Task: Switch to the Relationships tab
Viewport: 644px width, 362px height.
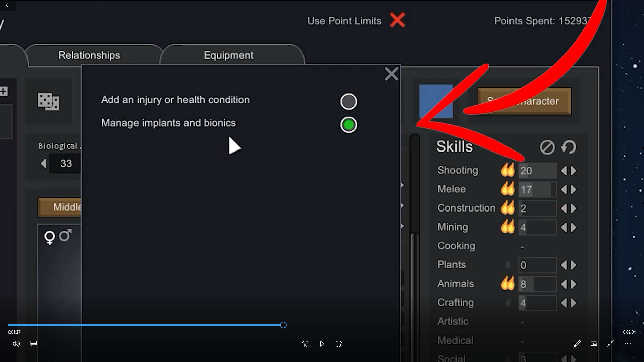Action: [89, 55]
